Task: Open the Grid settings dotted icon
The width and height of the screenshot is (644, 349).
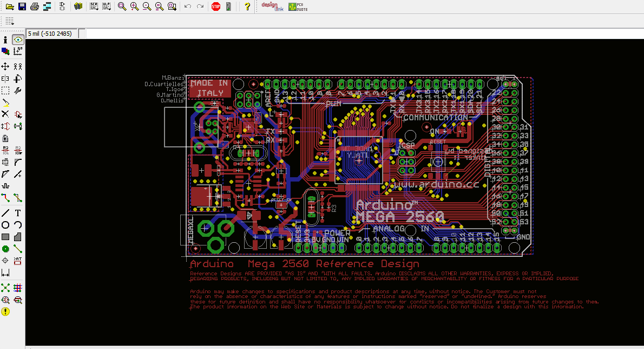Action: tap(10, 21)
